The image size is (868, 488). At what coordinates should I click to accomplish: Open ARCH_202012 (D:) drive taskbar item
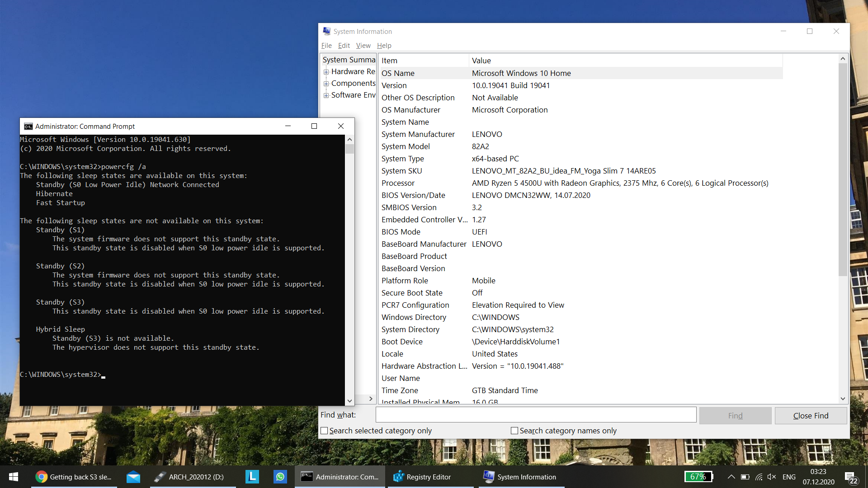point(193,477)
